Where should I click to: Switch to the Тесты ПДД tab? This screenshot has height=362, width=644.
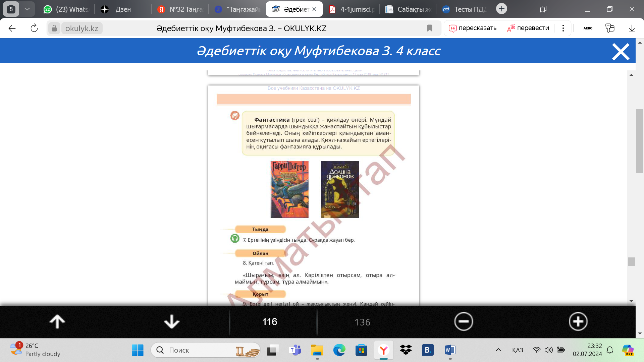click(465, 9)
